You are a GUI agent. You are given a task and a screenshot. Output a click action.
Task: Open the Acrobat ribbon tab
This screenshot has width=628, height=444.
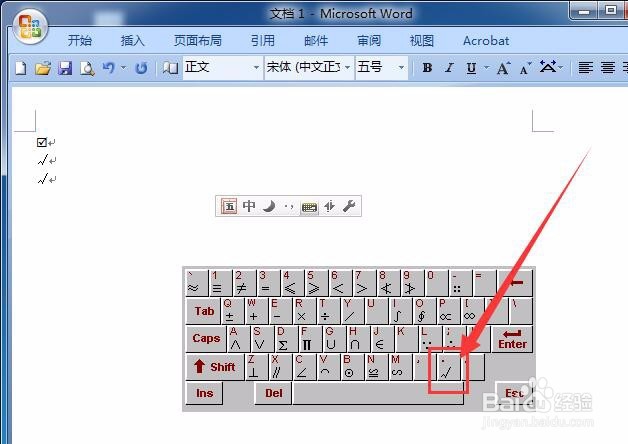(x=486, y=40)
